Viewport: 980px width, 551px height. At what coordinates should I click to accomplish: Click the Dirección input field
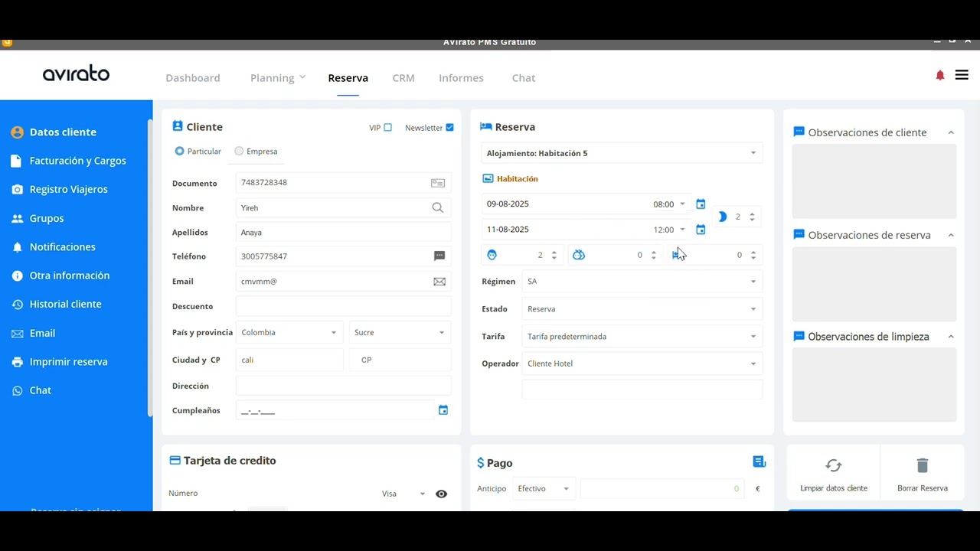click(x=343, y=386)
